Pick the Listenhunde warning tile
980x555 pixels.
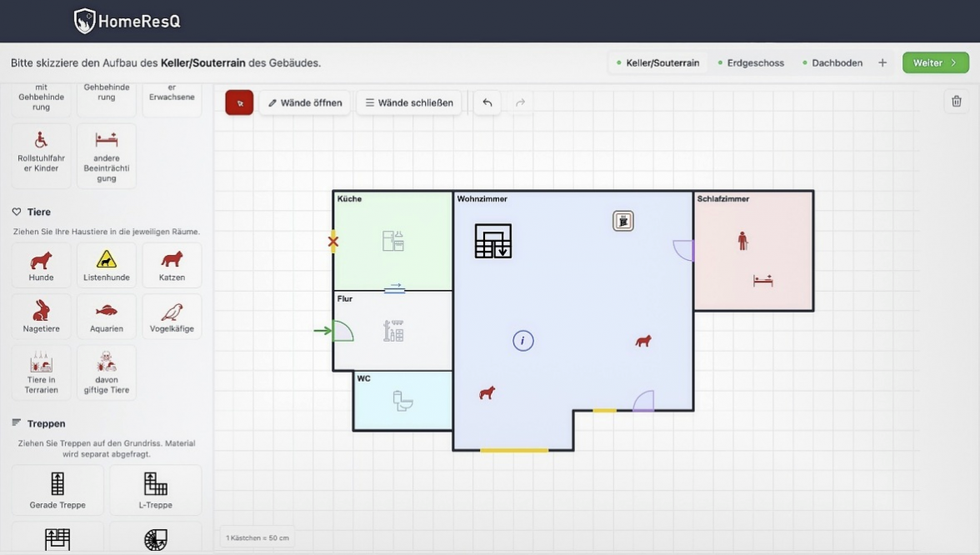coord(107,265)
